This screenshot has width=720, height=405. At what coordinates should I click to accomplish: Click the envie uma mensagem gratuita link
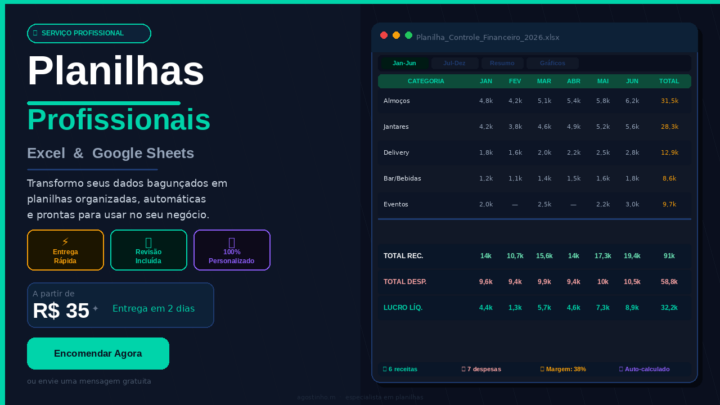(89, 381)
